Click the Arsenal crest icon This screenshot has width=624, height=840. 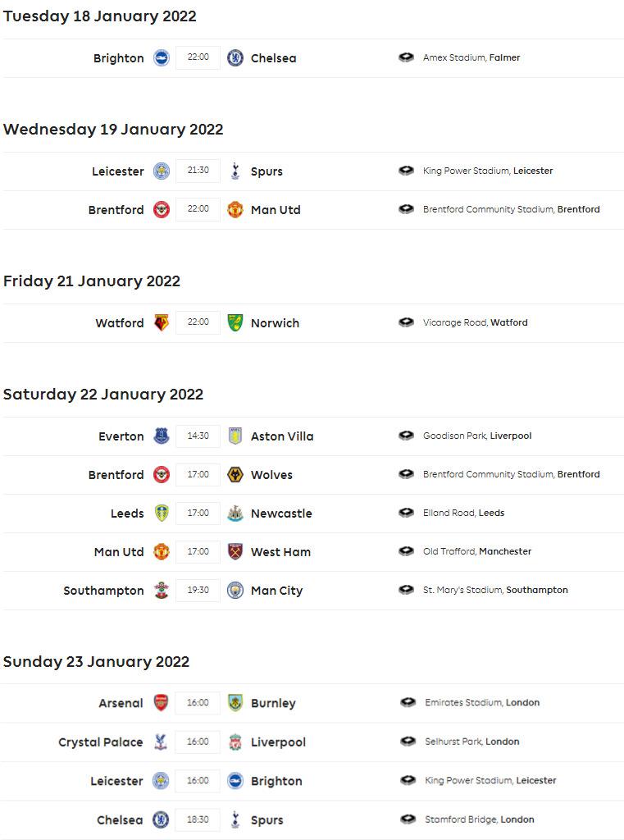(162, 703)
